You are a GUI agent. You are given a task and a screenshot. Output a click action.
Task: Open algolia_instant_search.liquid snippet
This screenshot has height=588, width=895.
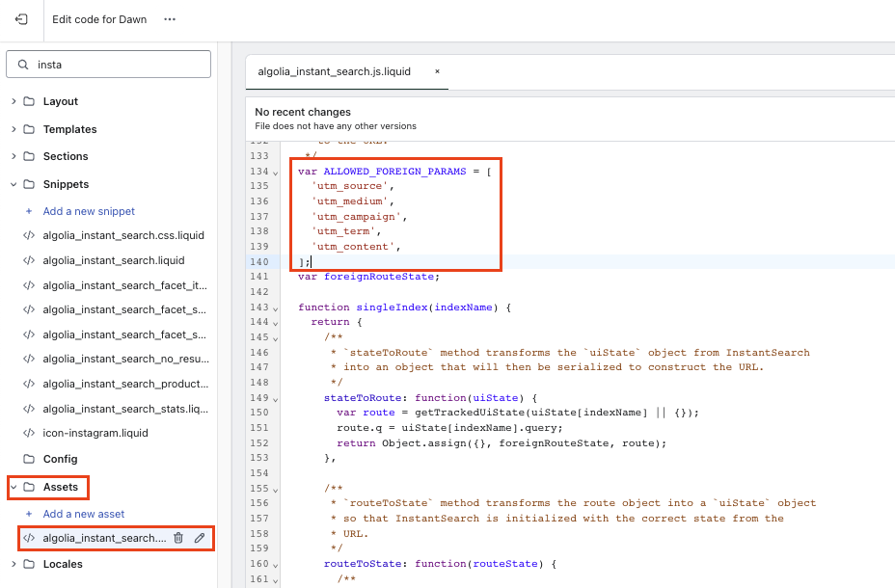114,260
